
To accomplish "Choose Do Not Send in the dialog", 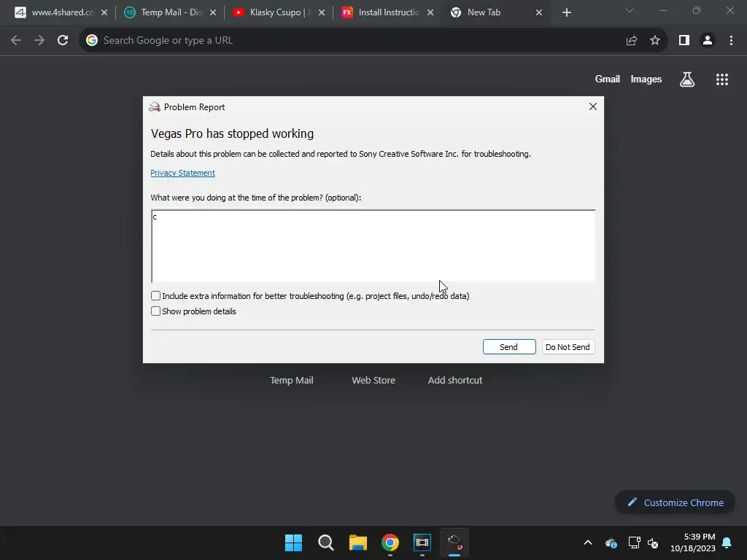I will pyautogui.click(x=568, y=346).
